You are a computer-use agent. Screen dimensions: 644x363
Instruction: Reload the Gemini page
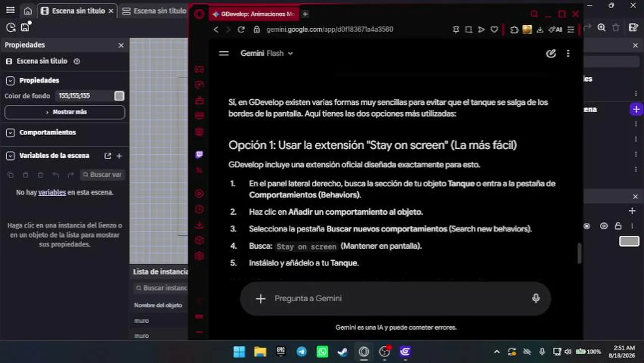pyautogui.click(x=241, y=29)
